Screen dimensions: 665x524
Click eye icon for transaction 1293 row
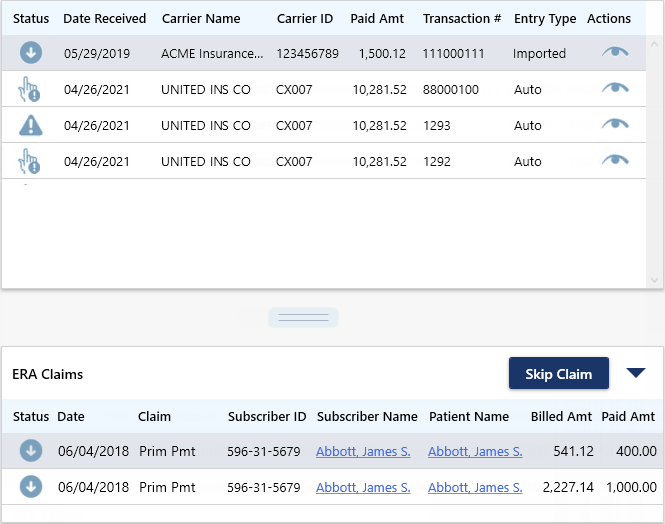[615, 124]
